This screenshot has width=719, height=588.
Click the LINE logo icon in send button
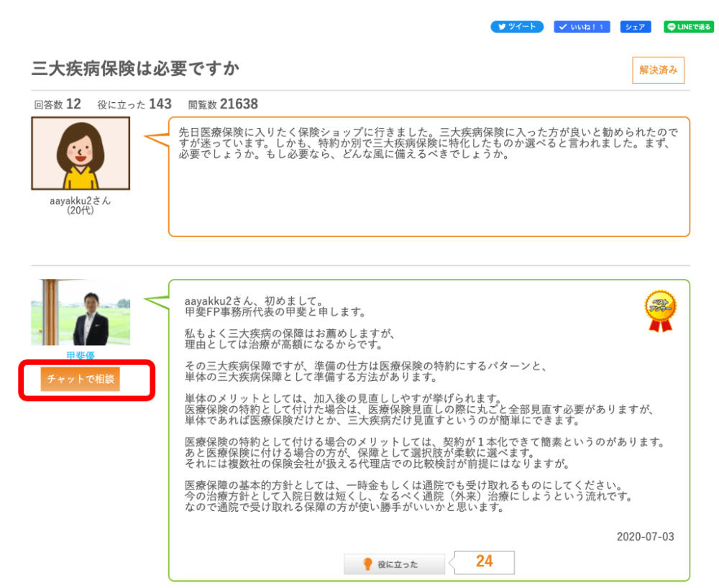coord(672,27)
